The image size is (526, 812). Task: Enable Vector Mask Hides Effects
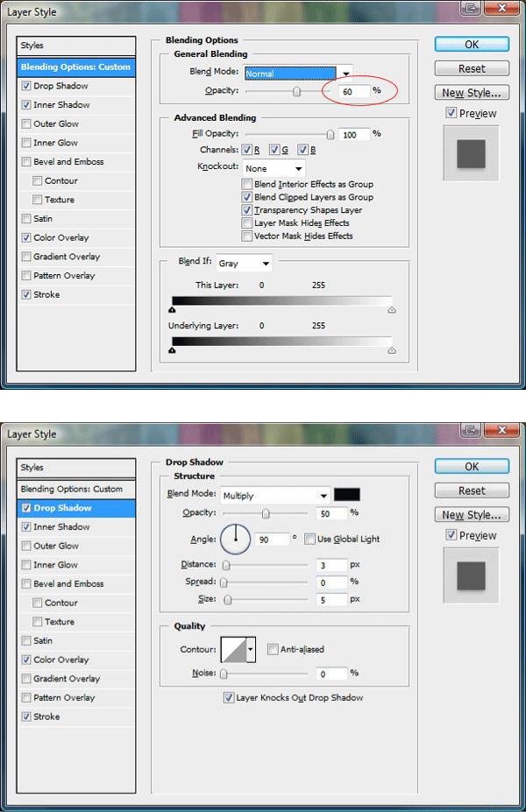[x=246, y=236]
